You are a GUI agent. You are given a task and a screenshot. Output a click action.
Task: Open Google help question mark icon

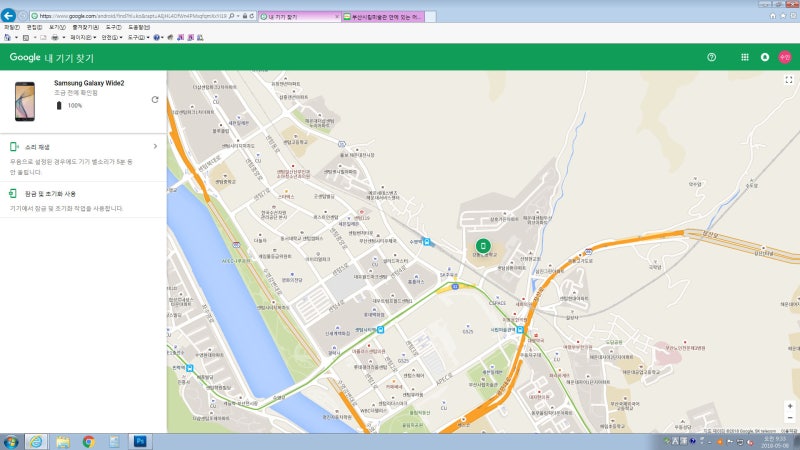point(711,57)
